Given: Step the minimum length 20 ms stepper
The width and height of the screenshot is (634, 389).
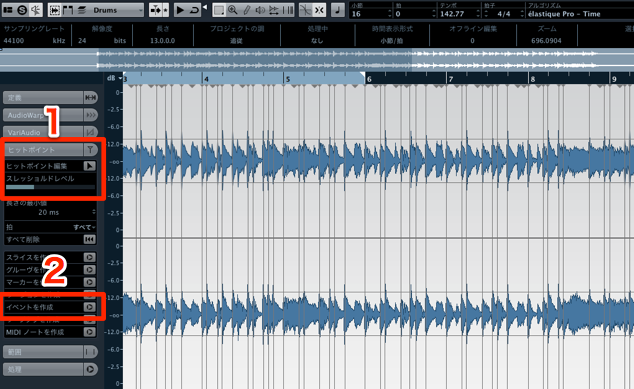Looking at the screenshot, I should pyautogui.click(x=94, y=212).
